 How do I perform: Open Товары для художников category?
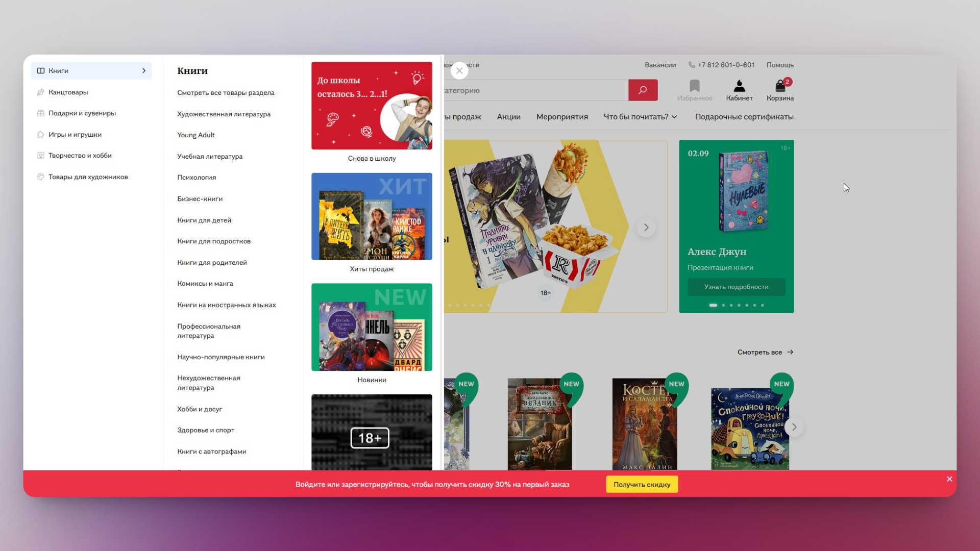coord(88,177)
